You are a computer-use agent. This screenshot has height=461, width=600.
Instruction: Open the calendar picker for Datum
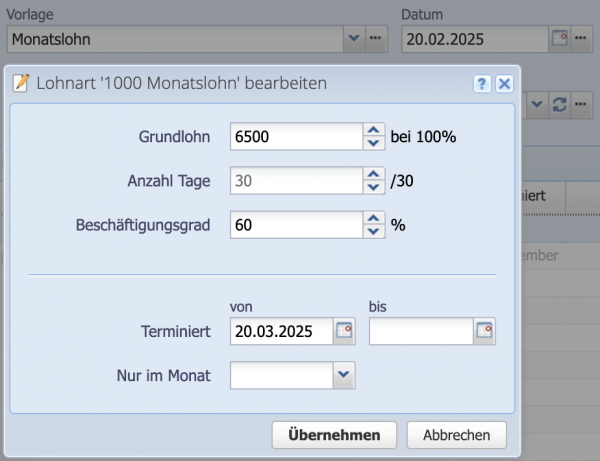pyautogui.click(x=560, y=39)
